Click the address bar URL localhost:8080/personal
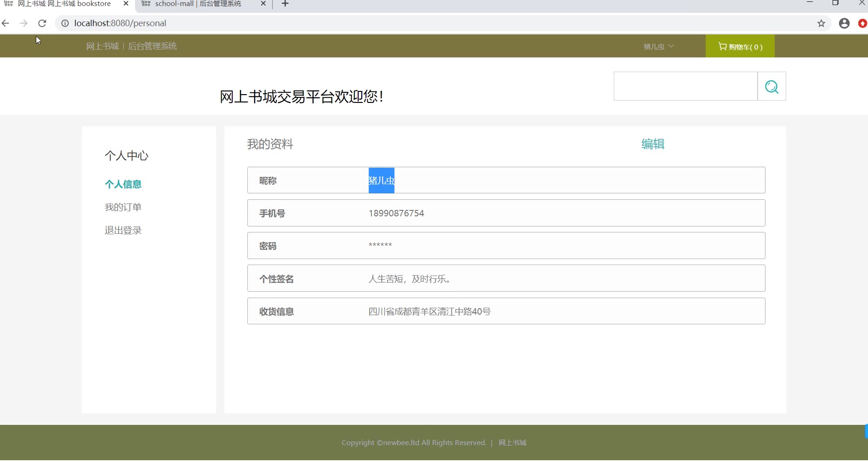 [x=120, y=23]
